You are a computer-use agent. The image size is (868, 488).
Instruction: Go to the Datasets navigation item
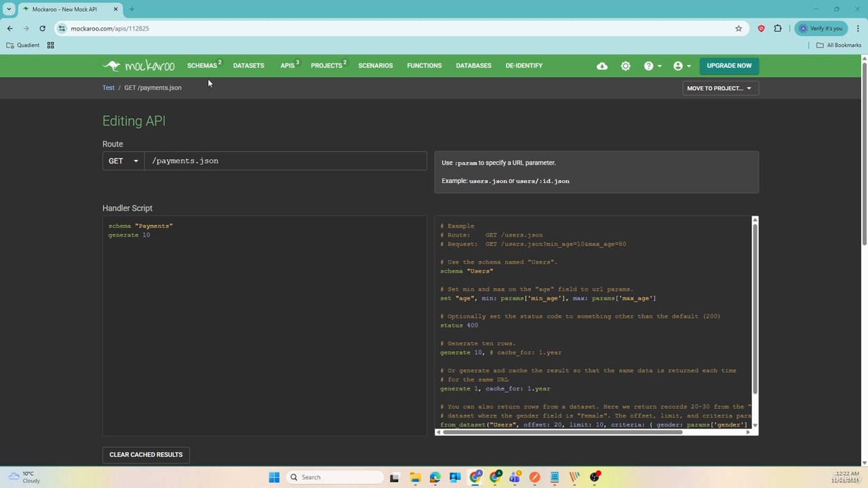coord(248,66)
